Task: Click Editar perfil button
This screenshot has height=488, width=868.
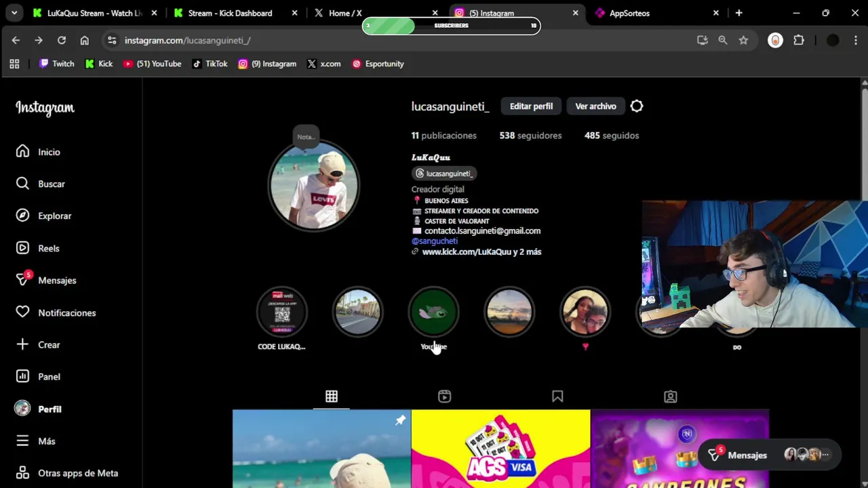Action: coord(531,106)
